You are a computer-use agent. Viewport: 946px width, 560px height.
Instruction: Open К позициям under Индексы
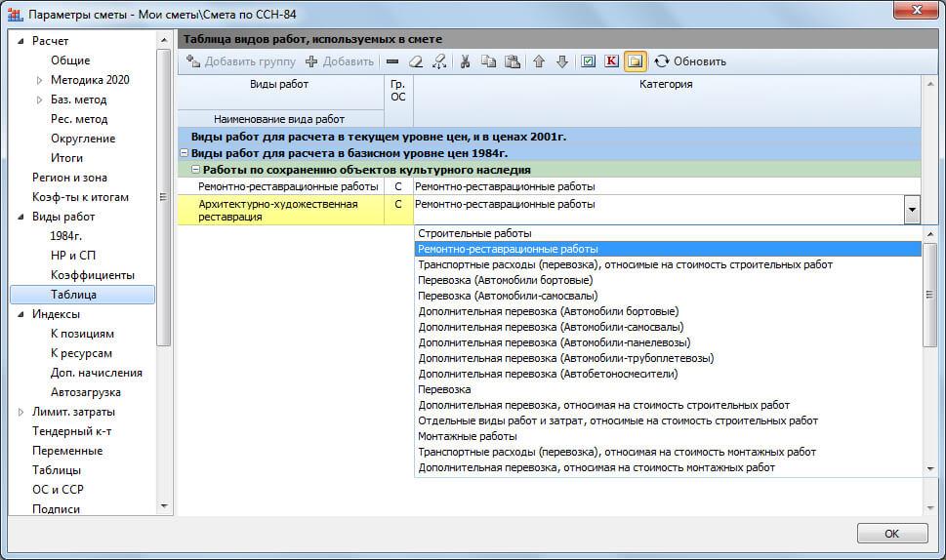[x=82, y=334]
